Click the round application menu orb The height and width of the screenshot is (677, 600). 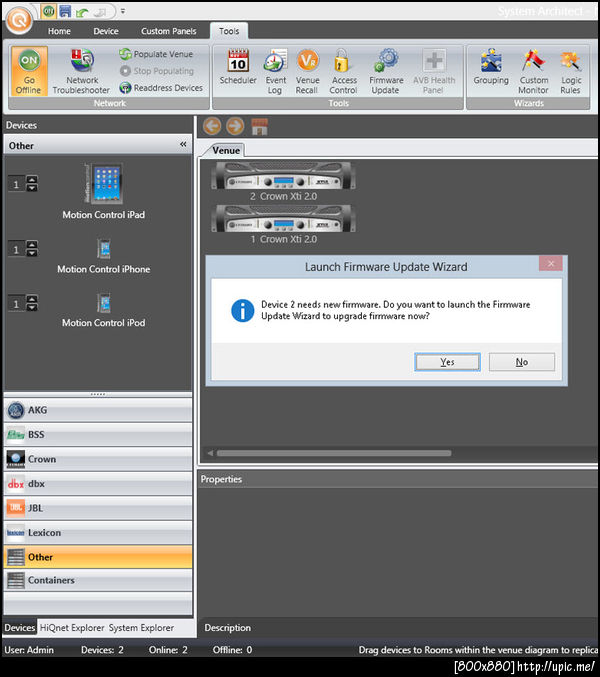pyautogui.click(x=19, y=19)
